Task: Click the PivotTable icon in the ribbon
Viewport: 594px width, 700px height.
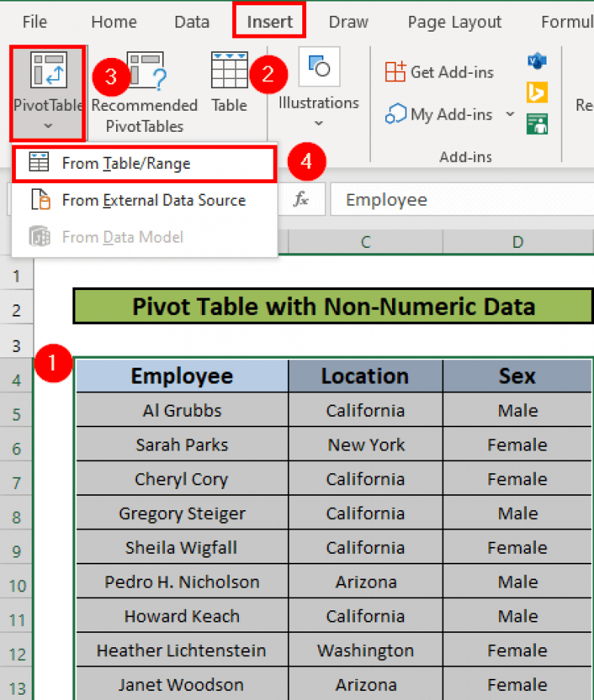Action: point(48,70)
